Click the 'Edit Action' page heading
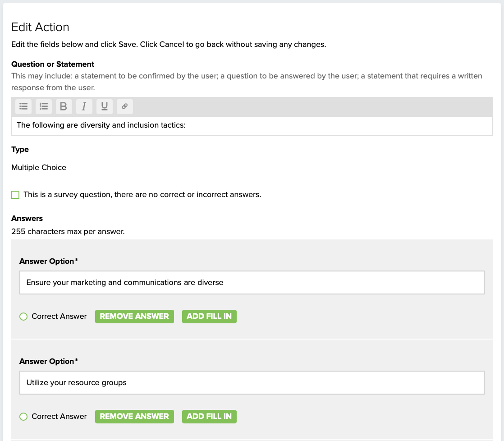Screen dimensions: 504x441 tap(40, 27)
